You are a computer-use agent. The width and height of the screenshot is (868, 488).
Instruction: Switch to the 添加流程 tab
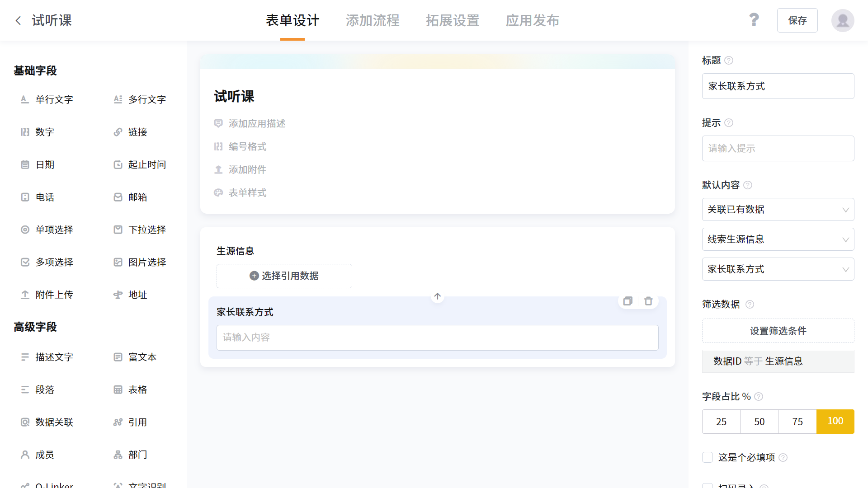point(373,20)
